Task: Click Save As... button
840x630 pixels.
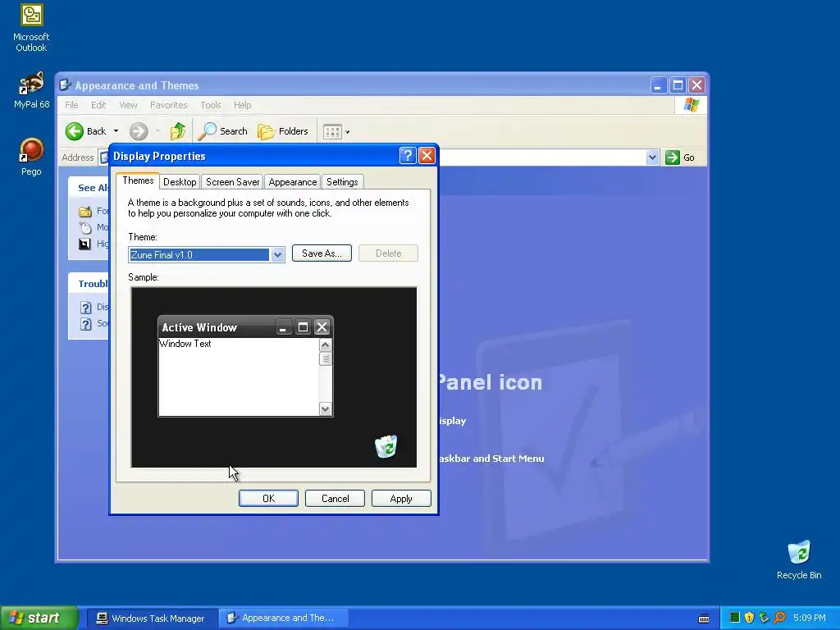Action: 322,253
